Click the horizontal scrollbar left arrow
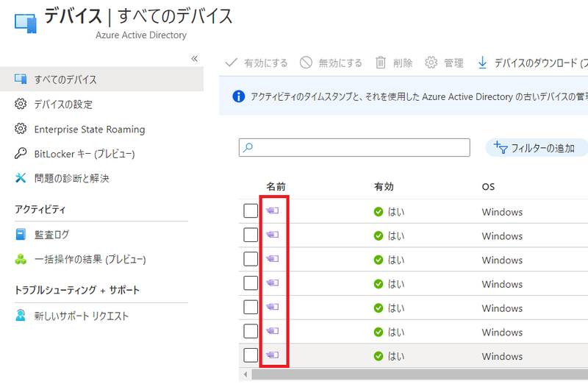The width and height of the screenshot is (588, 387). pos(245,374)
